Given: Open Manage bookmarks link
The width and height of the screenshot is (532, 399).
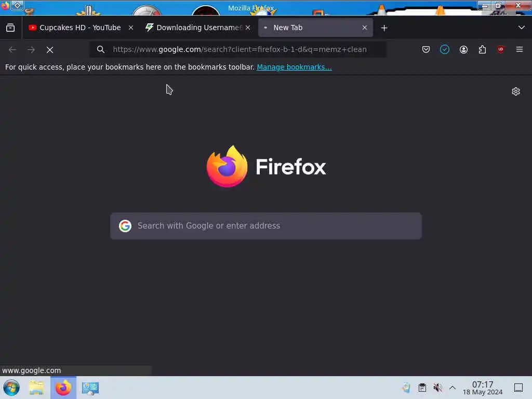Looking at the screenshot, I should click(x=294, y=67).
